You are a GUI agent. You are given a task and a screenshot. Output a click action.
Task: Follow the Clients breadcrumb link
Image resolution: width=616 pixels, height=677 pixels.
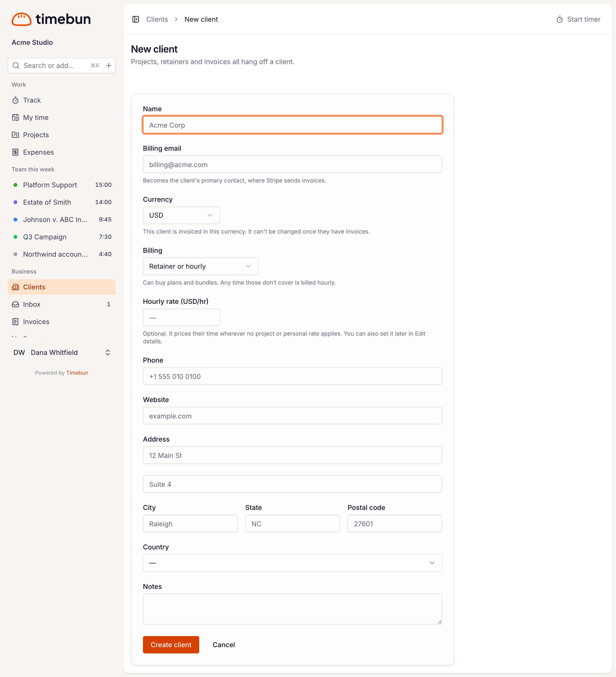click(157, 20)
